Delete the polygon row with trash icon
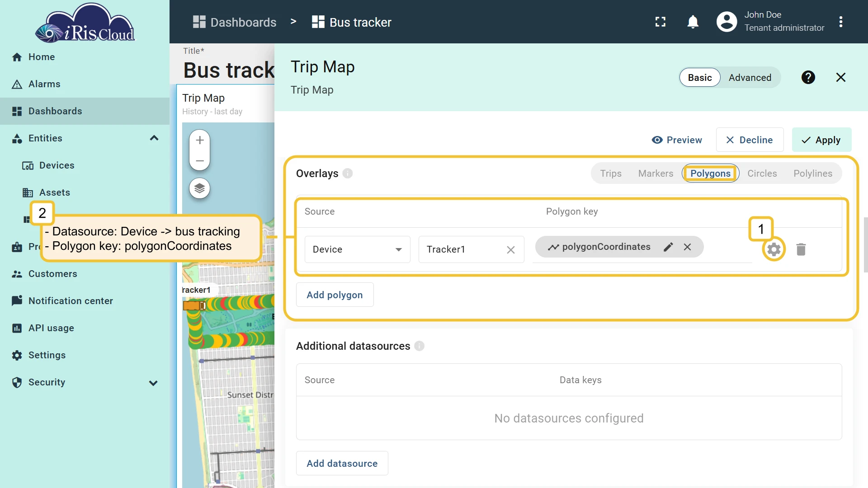868x488 pixels. click(x=801, y=249)
